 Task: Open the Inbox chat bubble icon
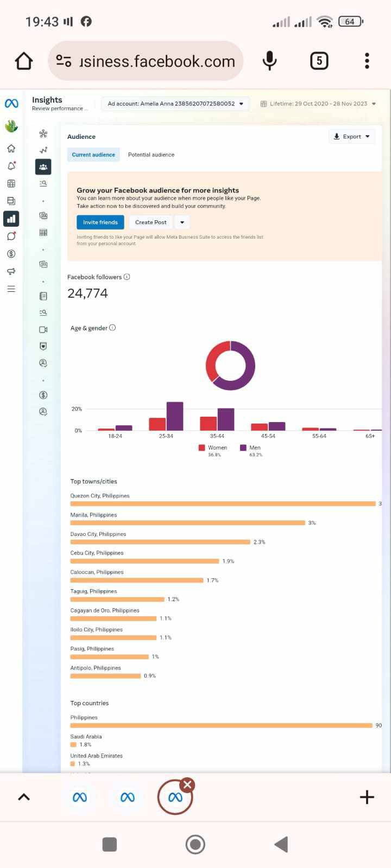click(x=11, y=236)
